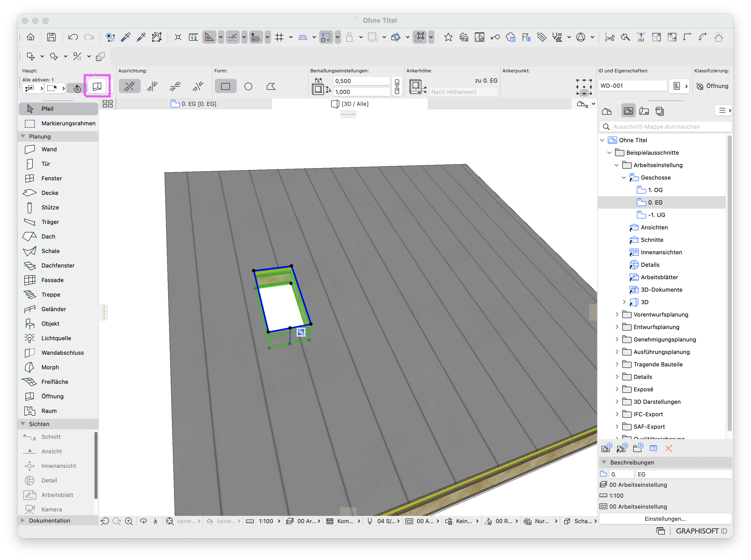Screen dimensions: 751x560
Task: Open the Publisher-Sets navigator tab icon
Action: point(659,111)
